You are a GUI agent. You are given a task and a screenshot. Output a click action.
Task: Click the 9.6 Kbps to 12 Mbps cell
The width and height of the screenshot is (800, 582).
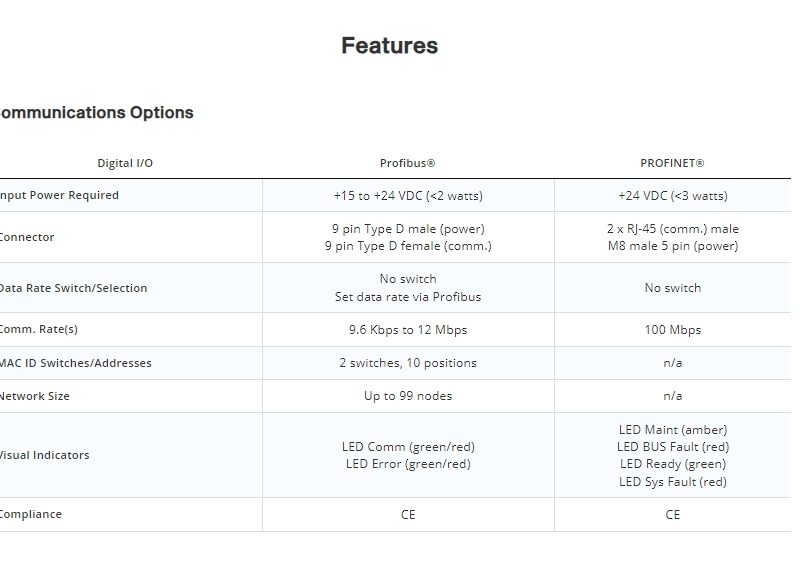408,330
